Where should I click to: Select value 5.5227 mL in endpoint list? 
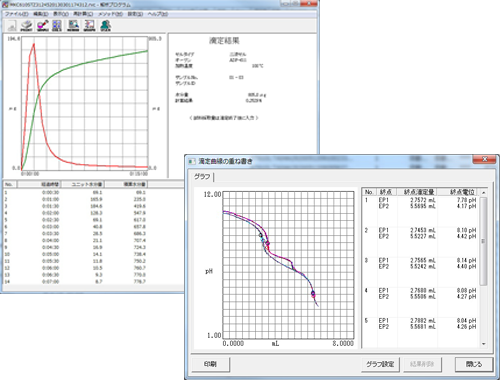423,236
